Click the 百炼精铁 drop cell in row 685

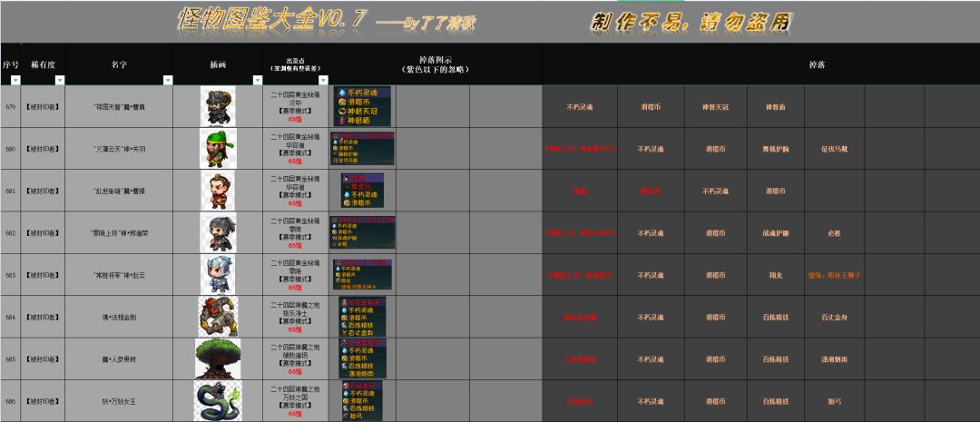776,358
